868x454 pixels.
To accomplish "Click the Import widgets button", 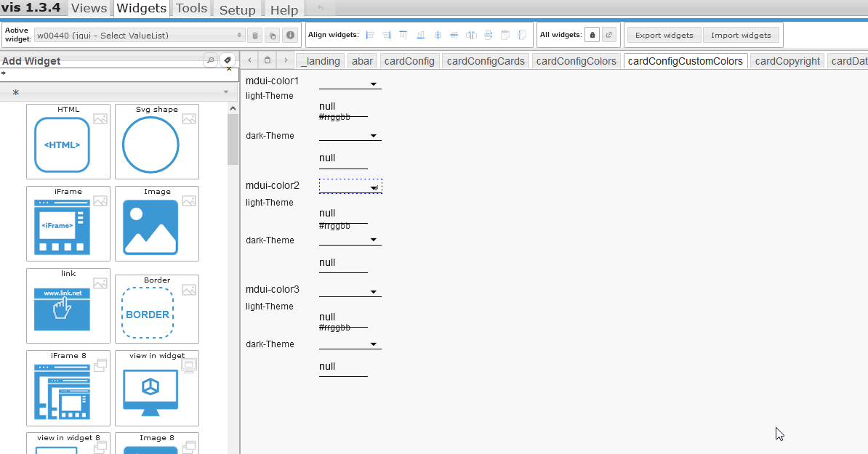I will click(x=741, y=35).
